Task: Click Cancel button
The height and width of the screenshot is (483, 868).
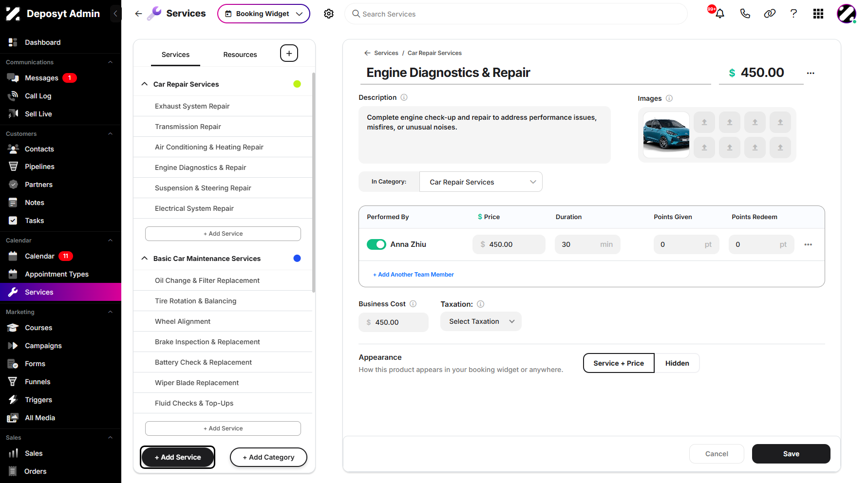Action: click(717, 454)
